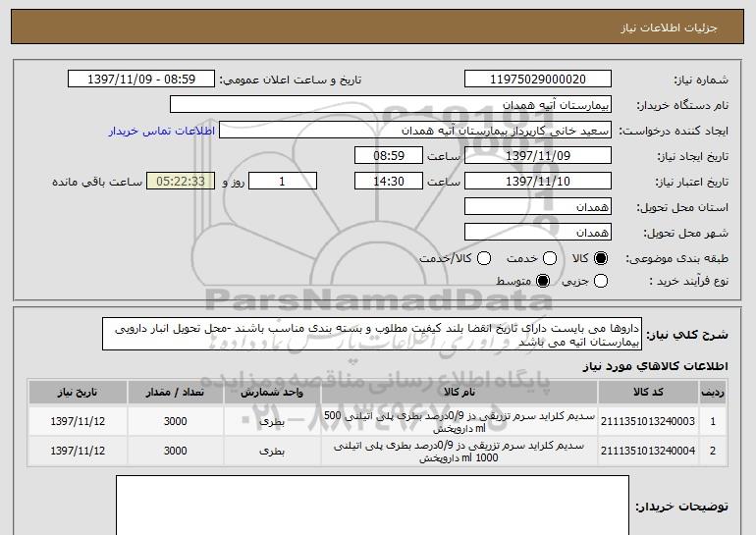Click the quantity 3000 in row 1
The width and height of the screenshot is (756, 535).
[x=175, y=421]
